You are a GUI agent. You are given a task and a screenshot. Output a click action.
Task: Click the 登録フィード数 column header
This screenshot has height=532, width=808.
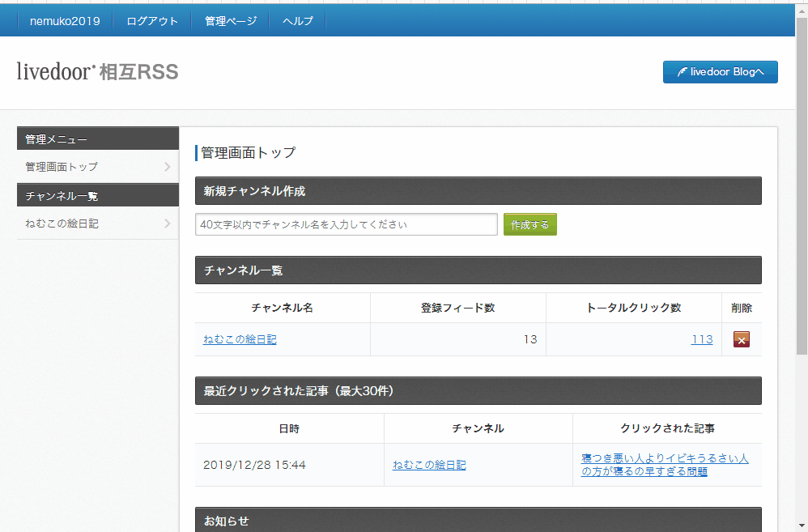pyautogui.click(x=458, y=308)
